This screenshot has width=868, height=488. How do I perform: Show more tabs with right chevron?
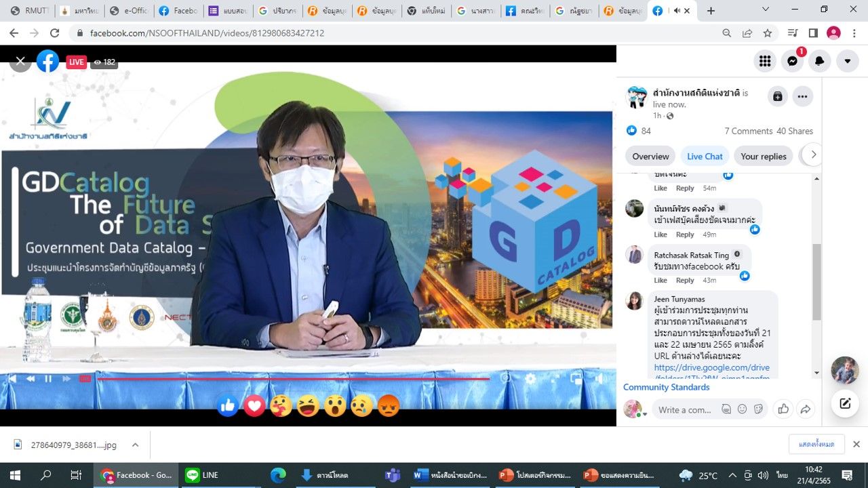814,155
